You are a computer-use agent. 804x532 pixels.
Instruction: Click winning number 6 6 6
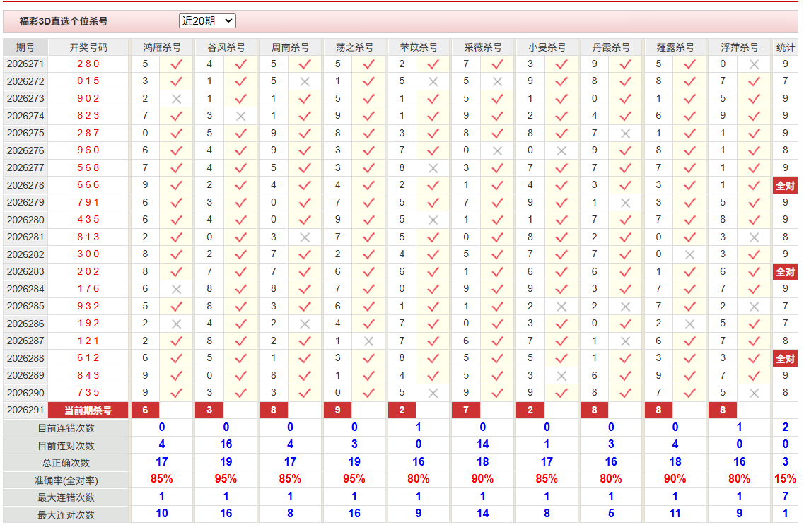click(88, 185)
